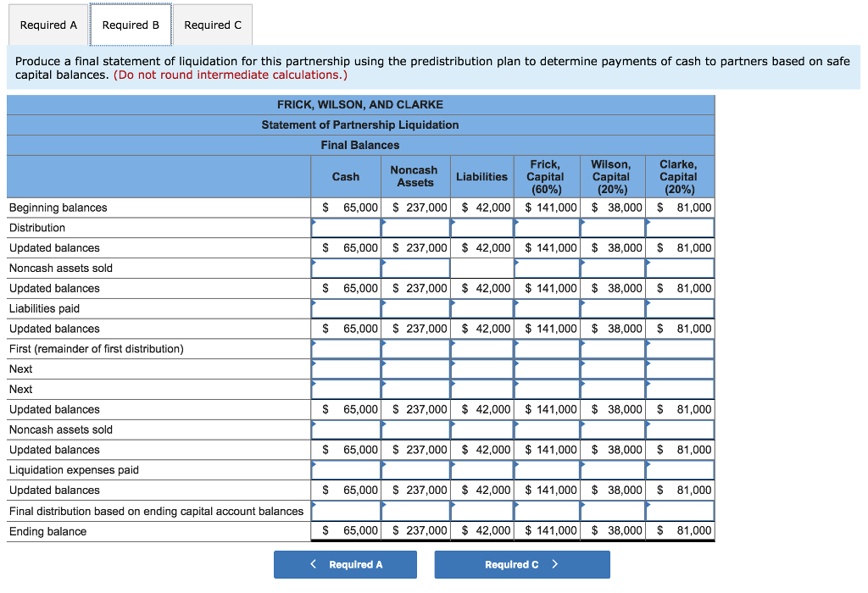
Task: Click the 'Statement of Partnership Liquidation' title
Action: click(x=360, y=125)
